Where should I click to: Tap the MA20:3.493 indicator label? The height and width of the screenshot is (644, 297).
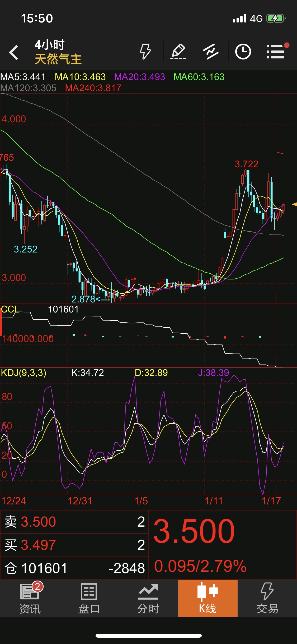[x=139, y=77]
